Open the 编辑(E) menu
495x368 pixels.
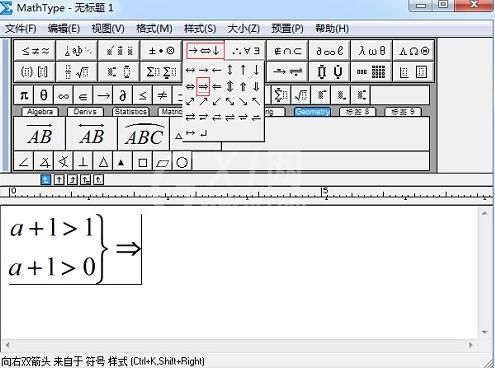pos(64,28)
